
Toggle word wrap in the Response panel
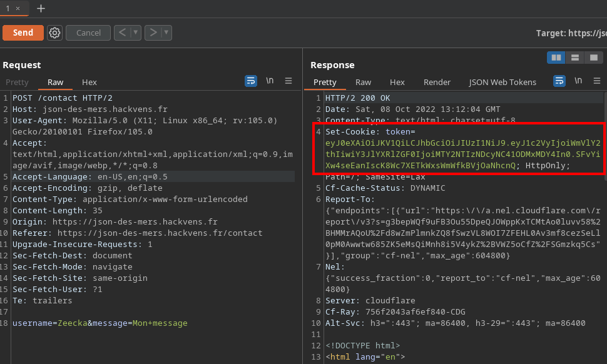559,81
